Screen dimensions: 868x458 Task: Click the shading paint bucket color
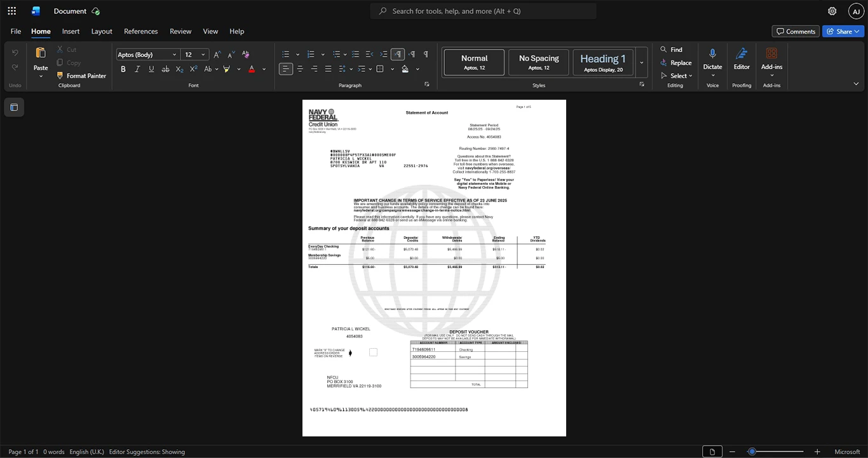pyautogui.click(x=405, y=69)
